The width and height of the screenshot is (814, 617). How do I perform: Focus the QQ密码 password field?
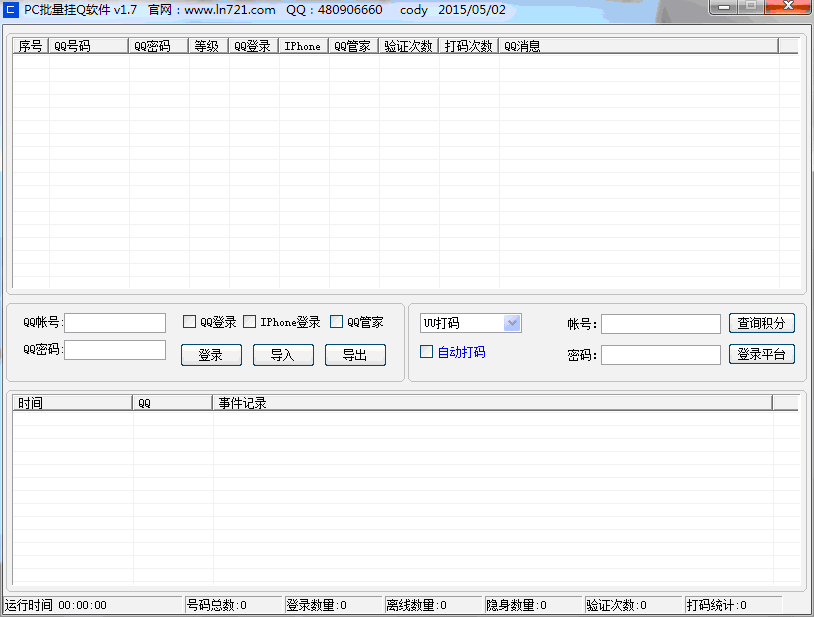(115, 349)
